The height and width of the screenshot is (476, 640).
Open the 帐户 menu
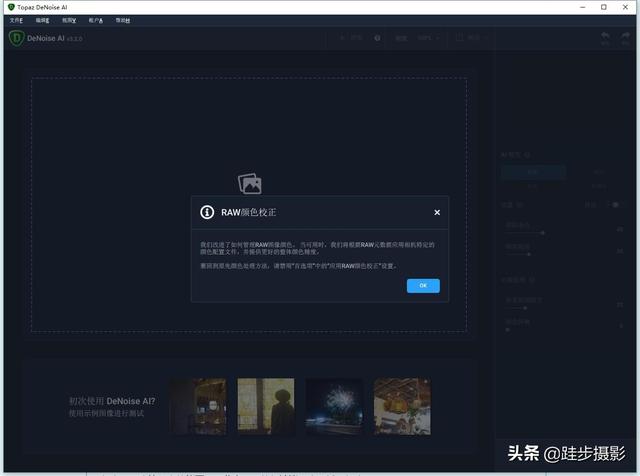click(95, 20)
